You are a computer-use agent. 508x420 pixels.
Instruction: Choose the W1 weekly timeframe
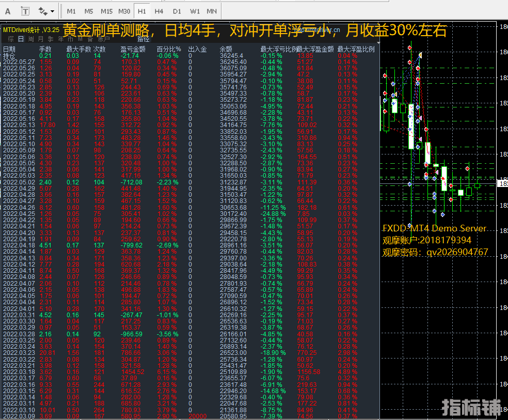pyautogui.click(x=195, y=11)
